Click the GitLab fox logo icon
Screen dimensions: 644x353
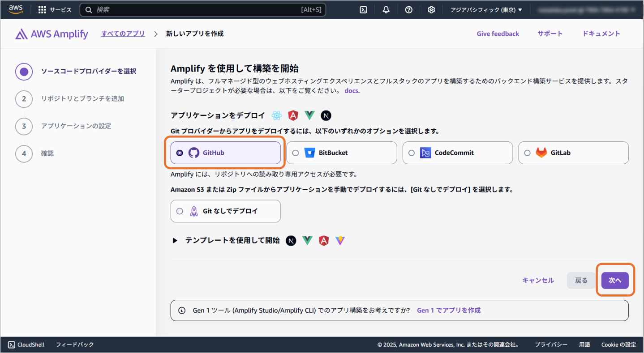click(541, 153)
